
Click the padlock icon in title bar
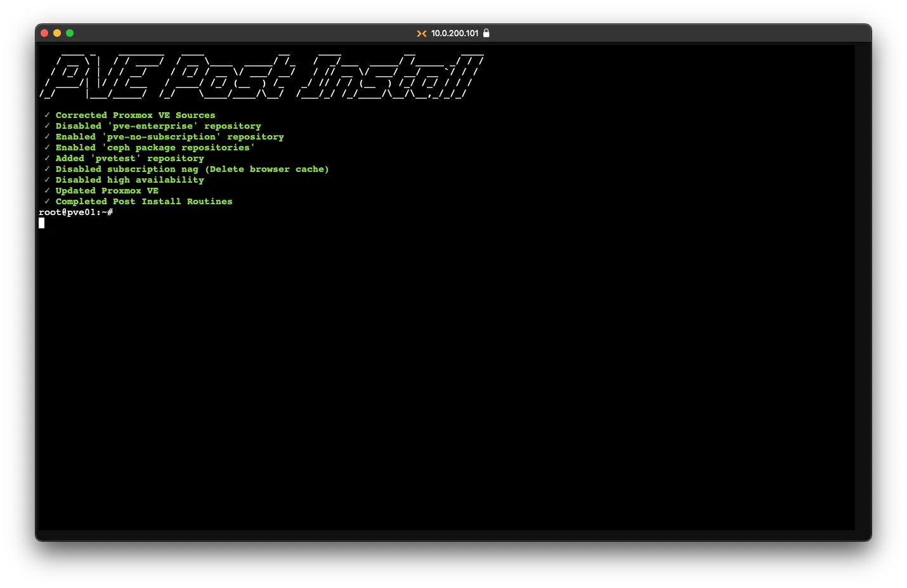click(486, 33)
